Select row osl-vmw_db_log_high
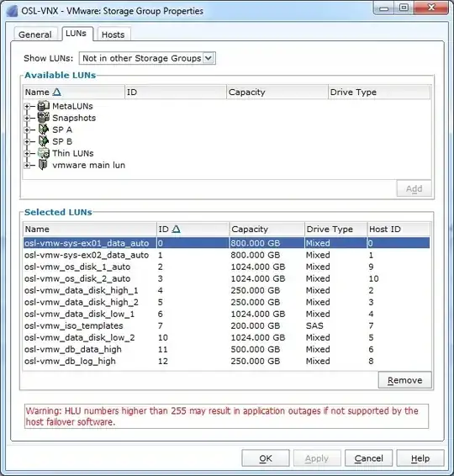This screenshot has height=476, width=454. (226, 362)
